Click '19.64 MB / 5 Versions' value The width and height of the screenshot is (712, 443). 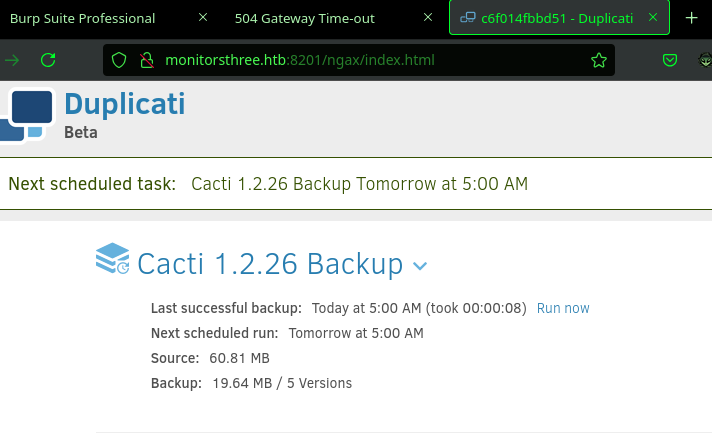(x=282, y=383)
